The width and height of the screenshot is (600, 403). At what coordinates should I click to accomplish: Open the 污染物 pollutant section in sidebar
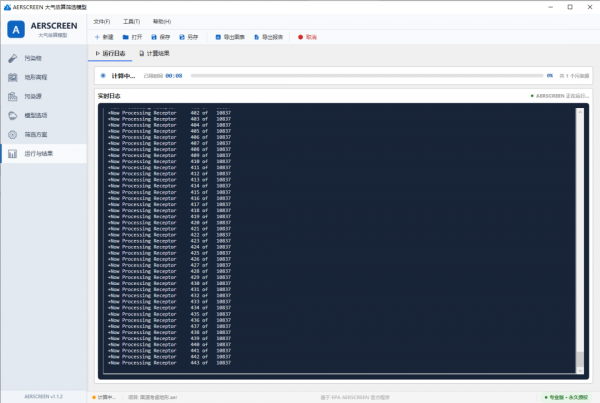click(x=44, y=58)
